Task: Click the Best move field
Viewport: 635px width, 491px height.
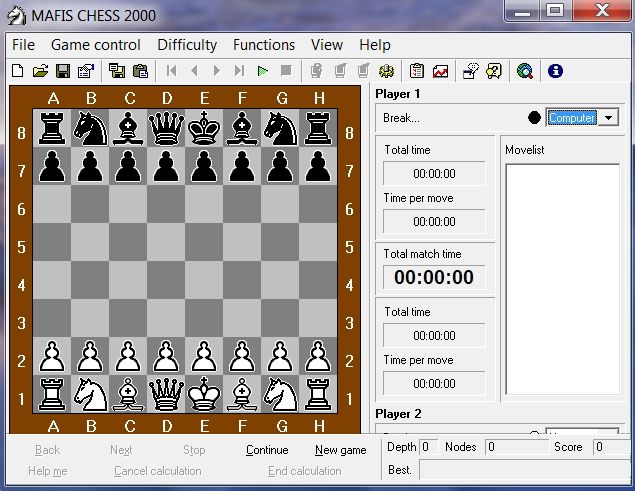Action: point(525,470)
